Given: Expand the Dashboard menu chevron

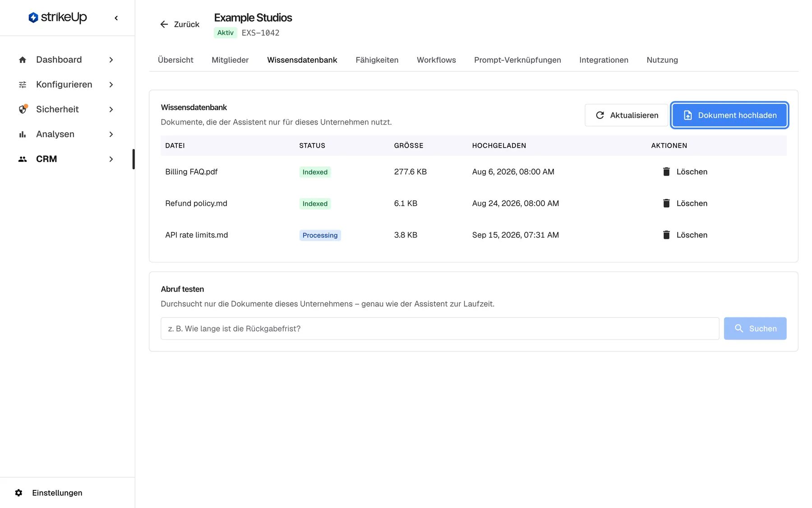Looking at the screenshot, I should (x=111, y=60).
